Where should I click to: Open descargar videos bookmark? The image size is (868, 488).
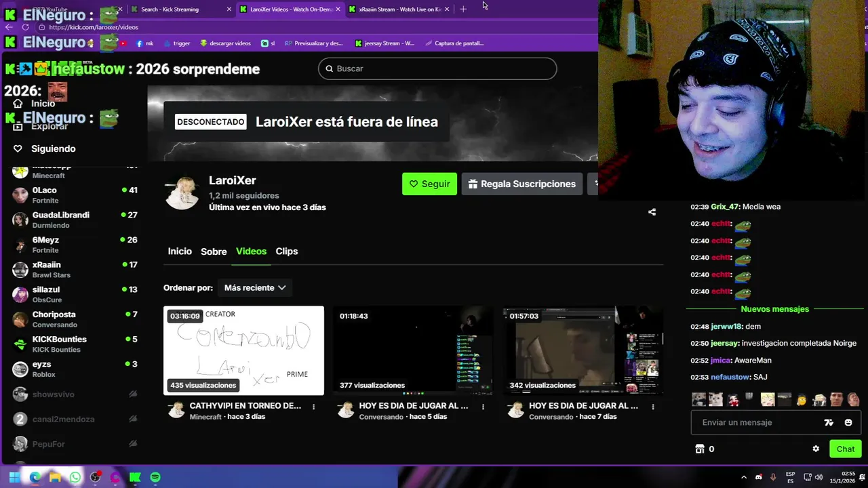[225, 43]
